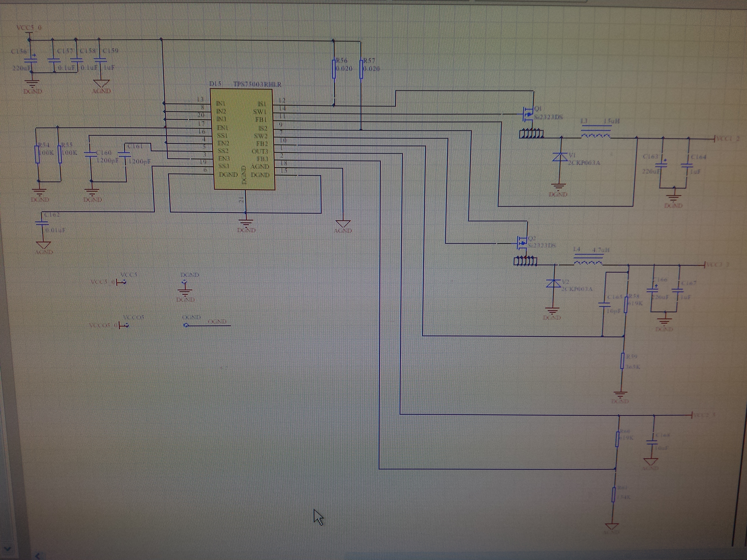Click sense resistor R56 symbol
The width and height of the screenshot is (747, 560).
334,69
